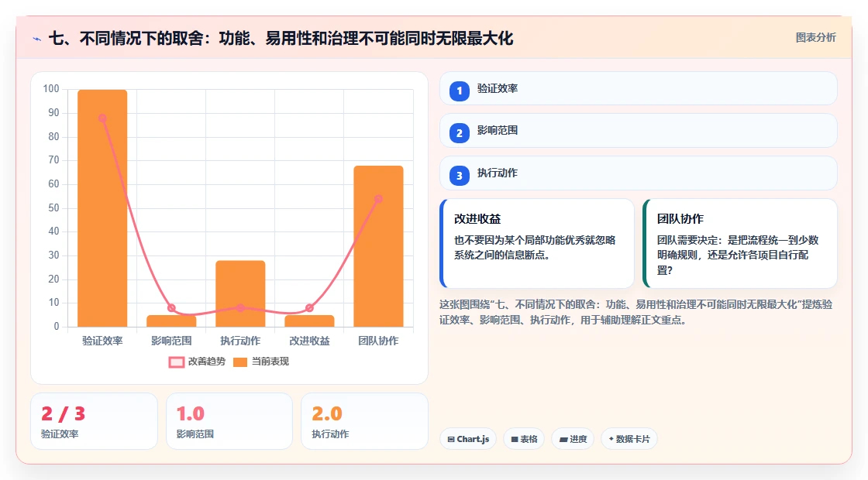Viewport: 868px width, 480px height.
Task: Click the 图表分析 label in header
Action: (815, 38)
